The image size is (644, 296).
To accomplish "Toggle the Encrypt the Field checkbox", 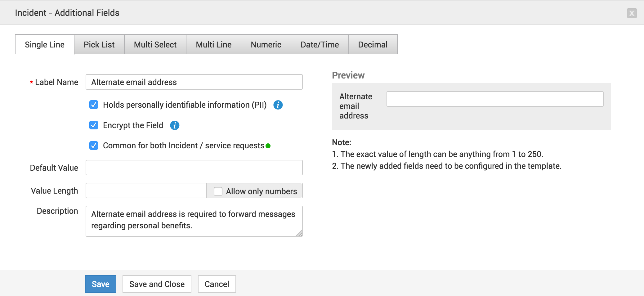I will tap(94, 125).
